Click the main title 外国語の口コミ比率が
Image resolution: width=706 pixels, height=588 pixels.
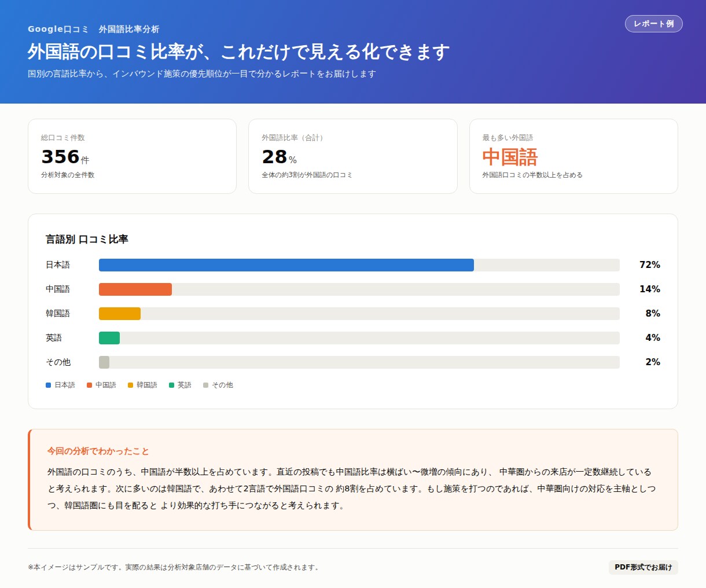(x=238, y=52)
